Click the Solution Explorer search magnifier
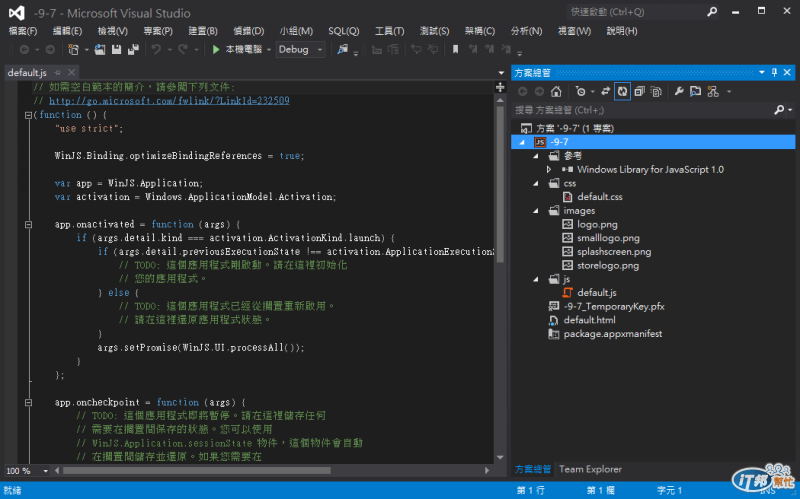The width and height of the screenshot is (800, 499). coord(779,110)
